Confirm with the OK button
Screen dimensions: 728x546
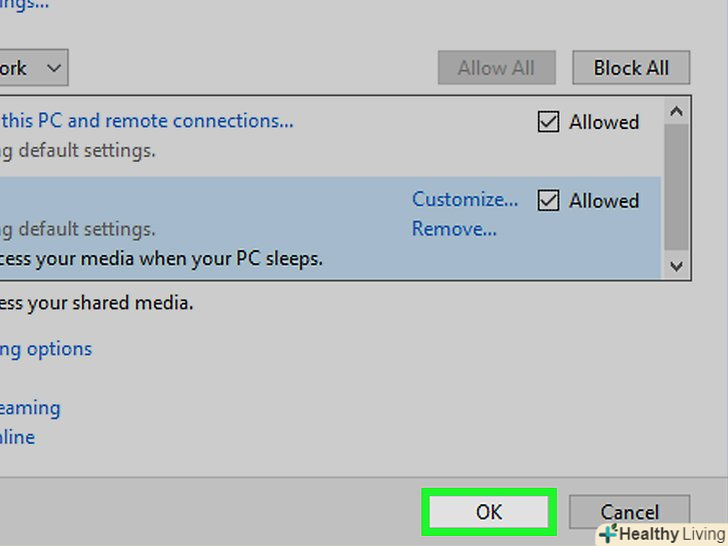coord(488,512)
